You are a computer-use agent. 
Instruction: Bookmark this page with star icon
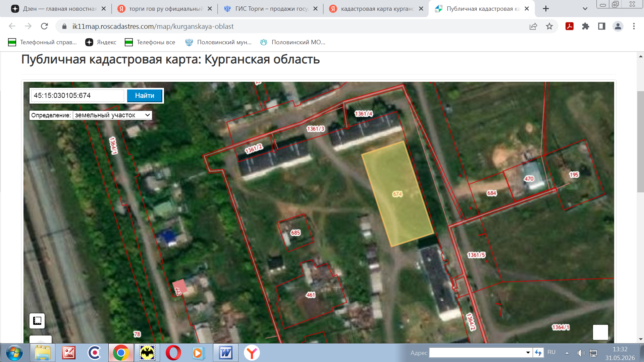pos(549,26)
